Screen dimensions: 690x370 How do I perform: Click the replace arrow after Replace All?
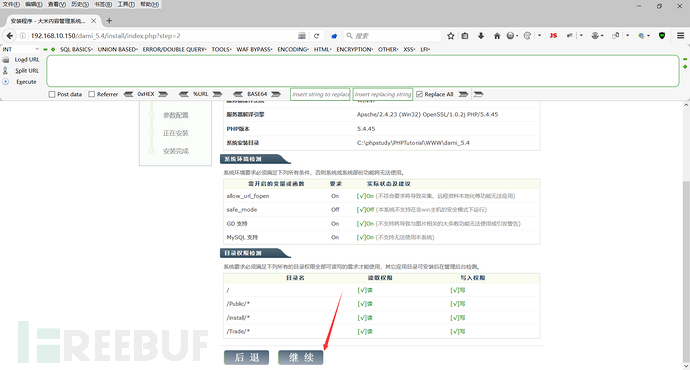463,94
